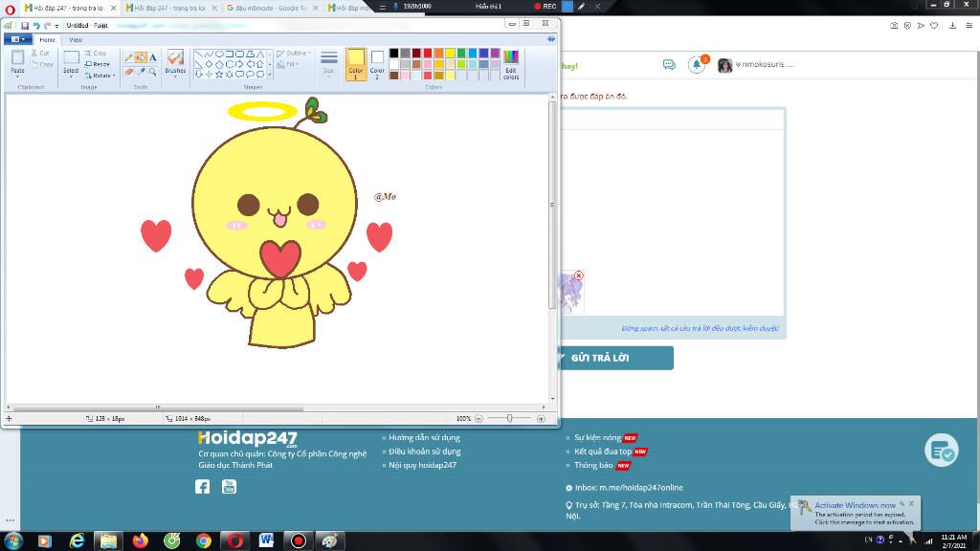Click the Windows Start button
Viewport: 980px width, 551px height.
pyautogui.click(x=13, y=540)
